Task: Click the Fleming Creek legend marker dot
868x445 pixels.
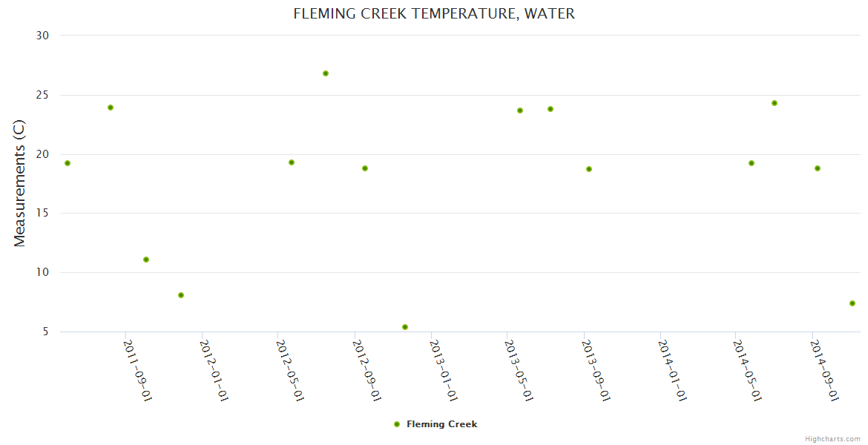Action: [x=397, y=424]
